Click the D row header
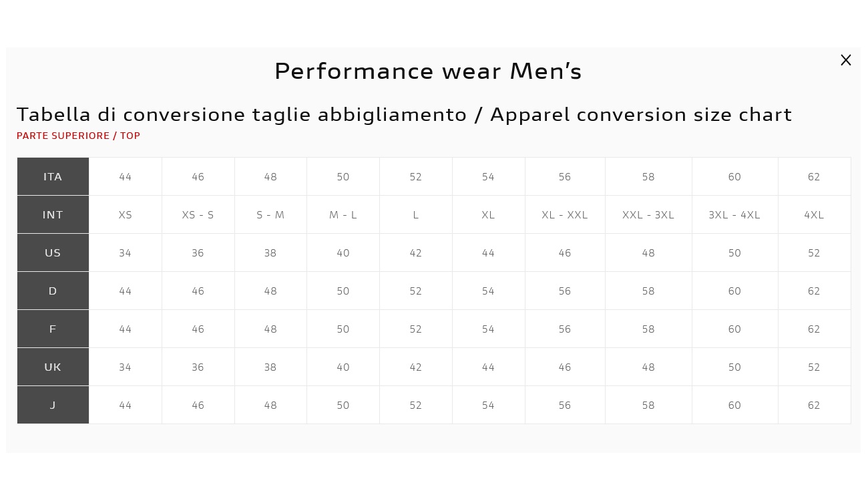Image resolution: width=868 pixels, height=501 pixels. coord(53,291)
